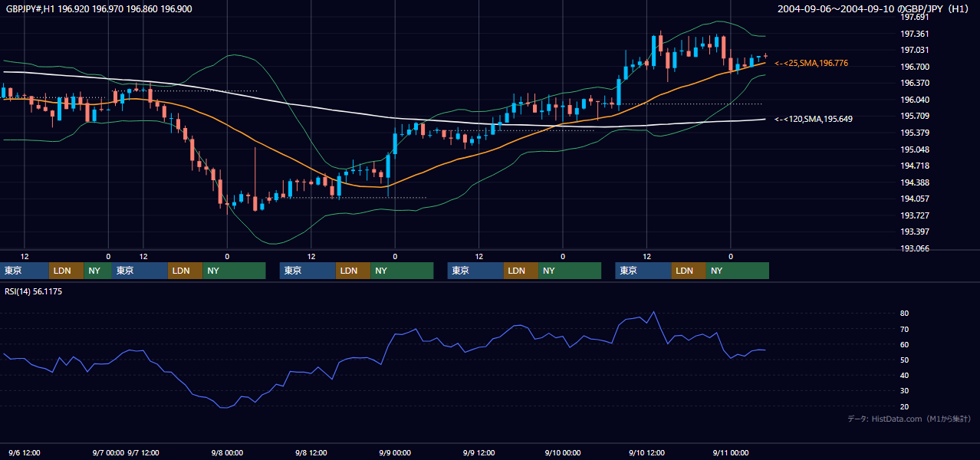The image size is (980, 460).
Task: Click price axis value 195.379
Action: [913, 133]
